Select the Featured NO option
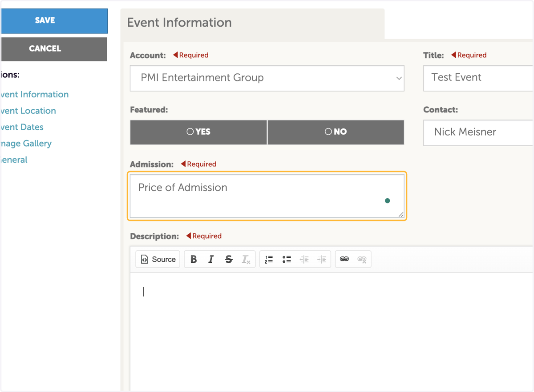The height and width of the screenshot is (392, 534). [x=336, y=132]
